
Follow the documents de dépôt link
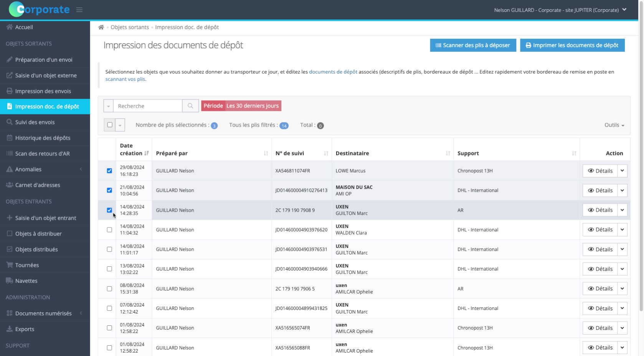click(333, 72)
